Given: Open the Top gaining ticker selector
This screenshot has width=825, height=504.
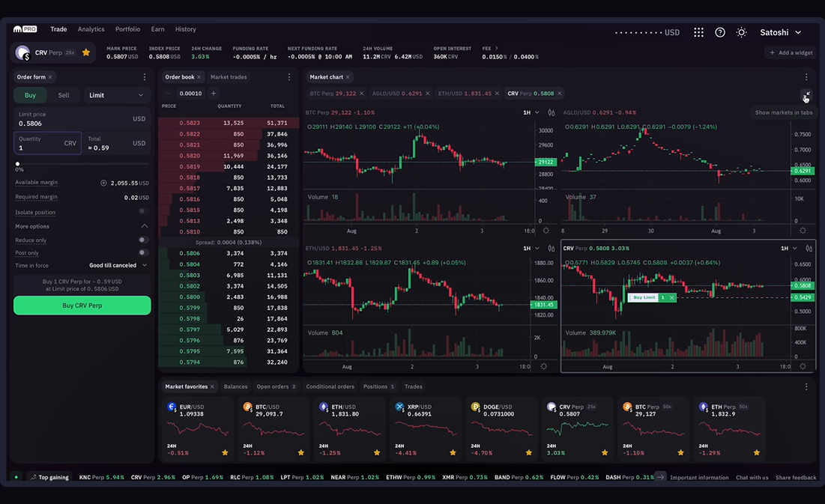Looking at the screenshot, I should tap(49, 477).
